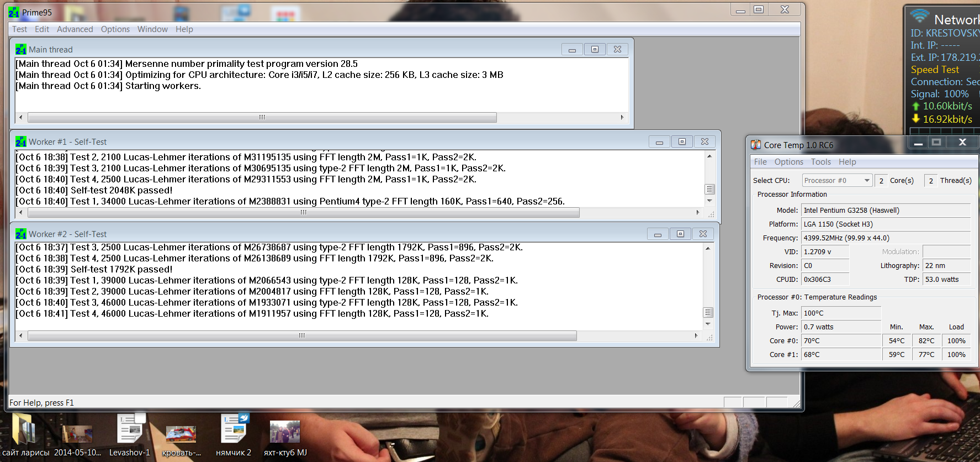Open the Tools menu in Core Temp
This screenshot has width=980, height=462.
click(821, 162)
